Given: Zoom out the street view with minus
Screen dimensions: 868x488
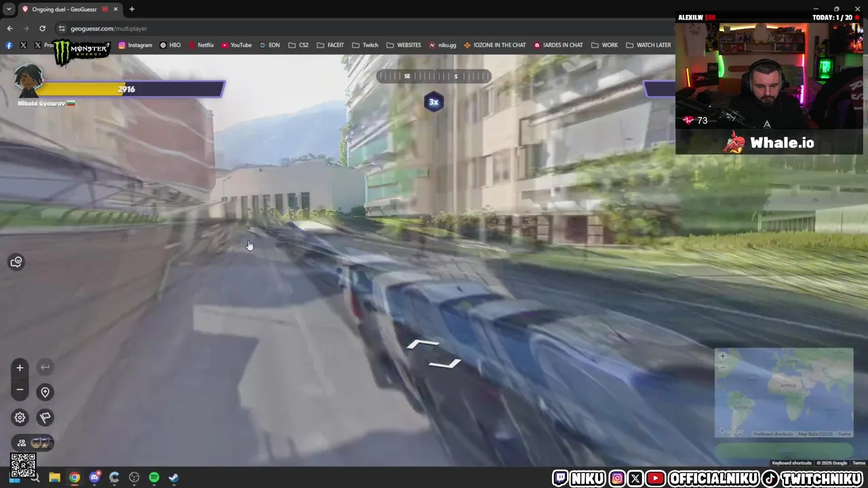Looking at the screenshot, I should (x=20, y=390).
